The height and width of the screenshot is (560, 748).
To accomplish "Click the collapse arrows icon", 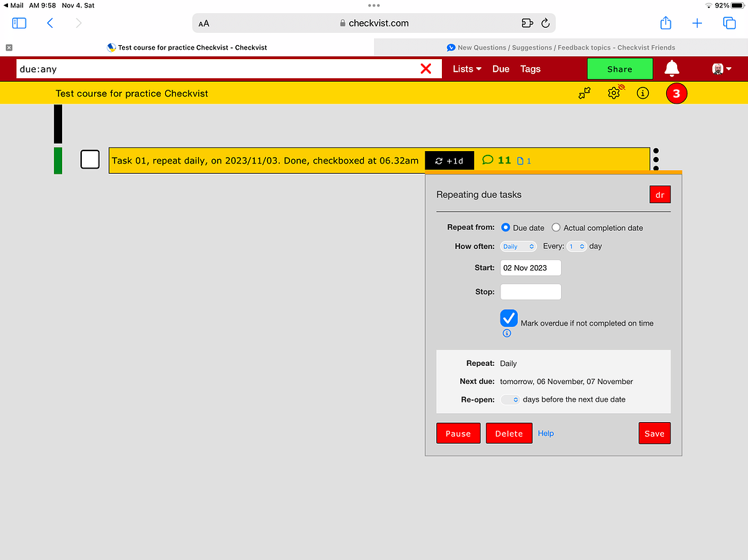I will [x=584, y=93].
